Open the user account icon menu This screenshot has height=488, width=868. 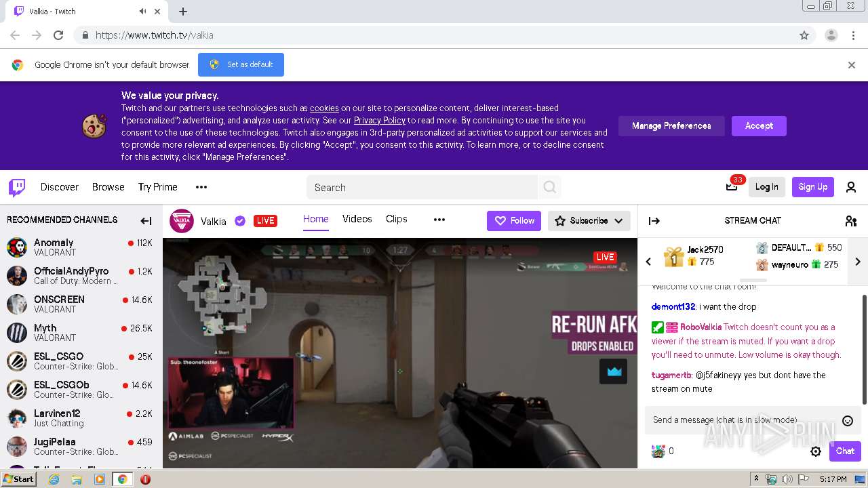click(x=851, y=187)
